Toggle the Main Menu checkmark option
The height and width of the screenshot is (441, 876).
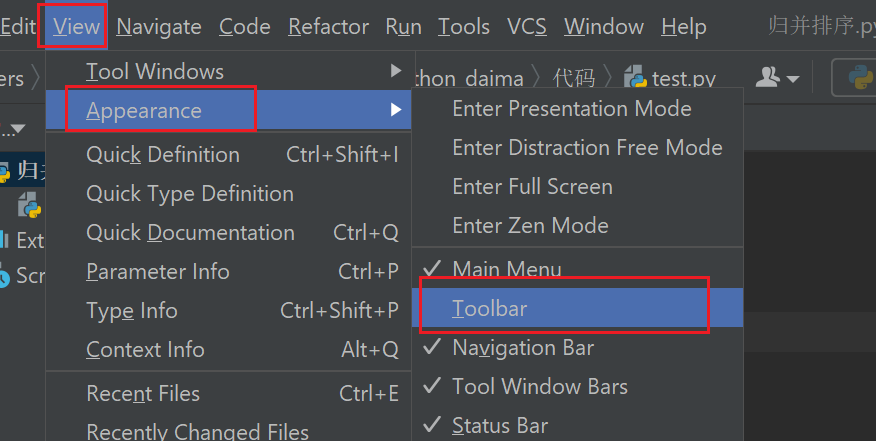pyautogui.click(x=578, y=269)
